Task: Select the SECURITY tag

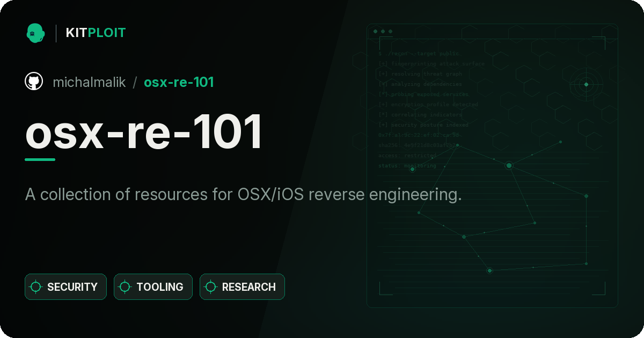Action: pyautogui.click(x=65, y=287)
